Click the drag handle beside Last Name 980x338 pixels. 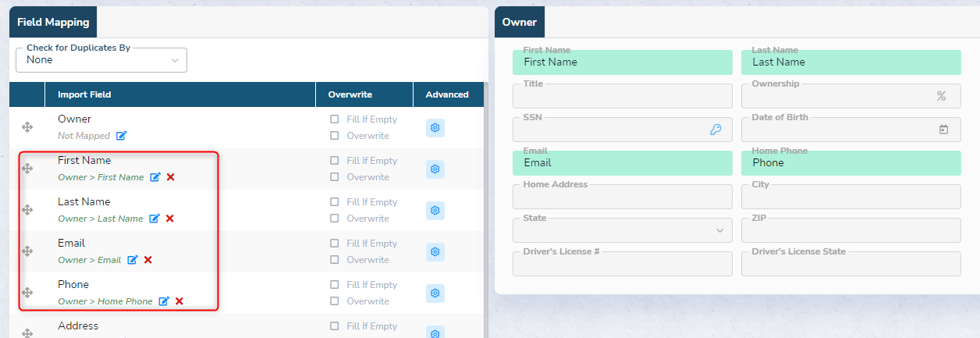(x=27, y=210)
